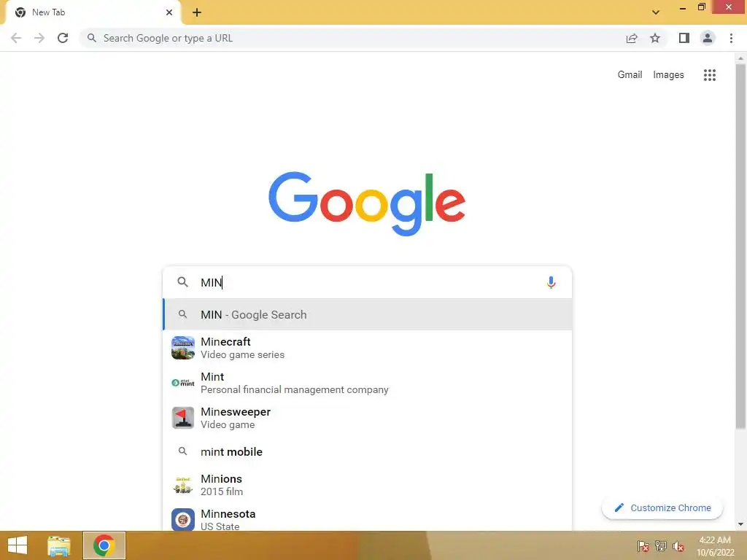Choose the Minesweeper video game suggestion
The height and width of the screenshot is (560, 747).
point(368,418)
